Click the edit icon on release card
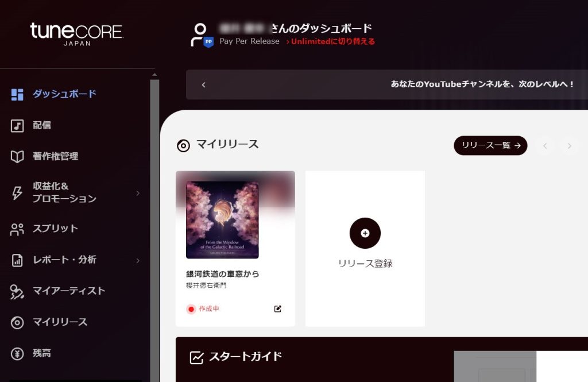The image size is (588, 382). click(x=277, y=309)
